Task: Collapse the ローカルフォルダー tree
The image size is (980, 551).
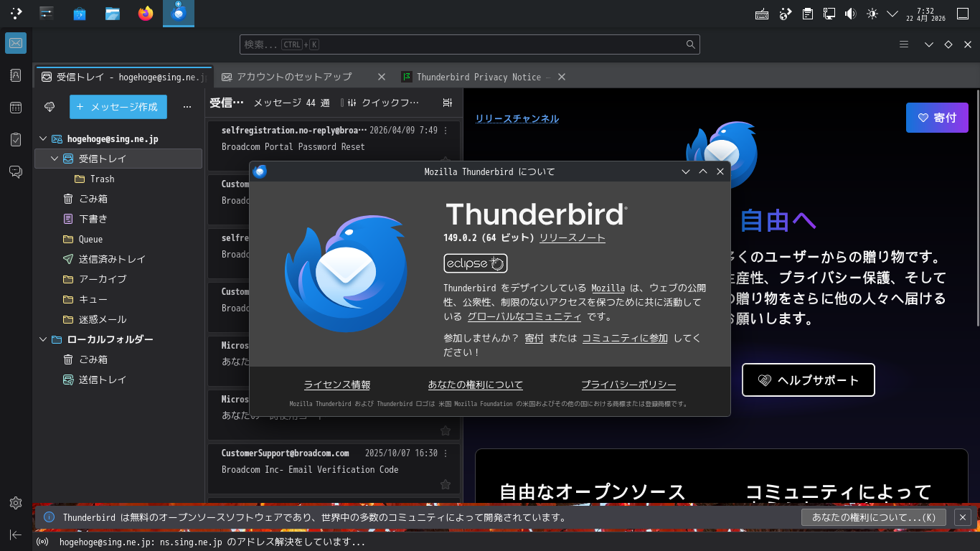Action: [43, 339]
